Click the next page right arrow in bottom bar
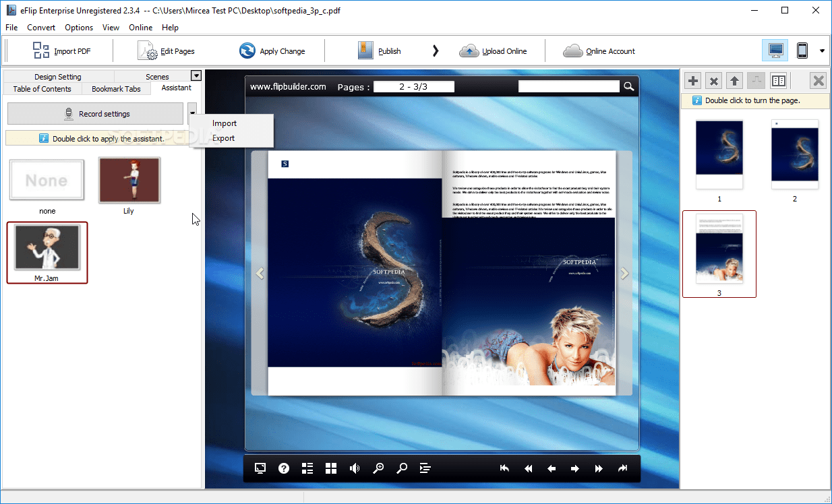The width and height of the screenshot is (832, 504). click(x=575, y=468)
